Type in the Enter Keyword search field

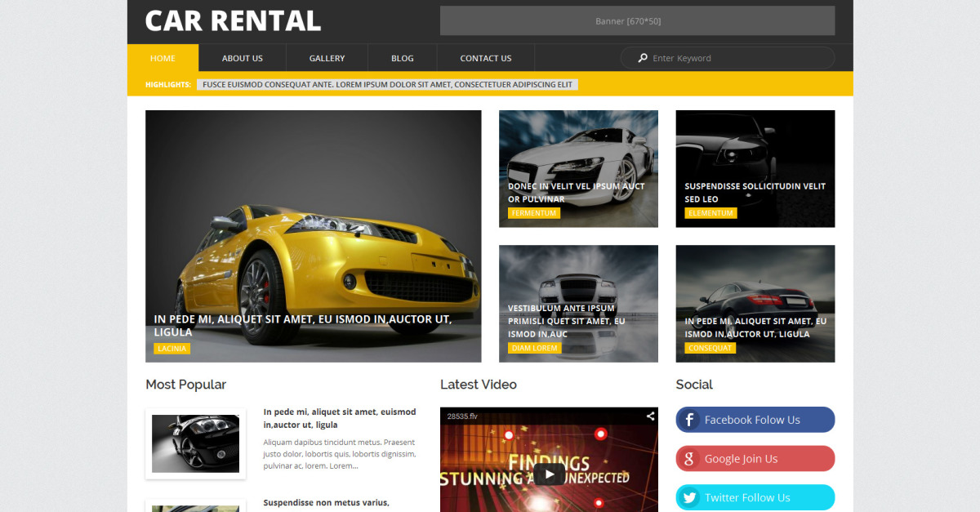[x=735, y=58]
